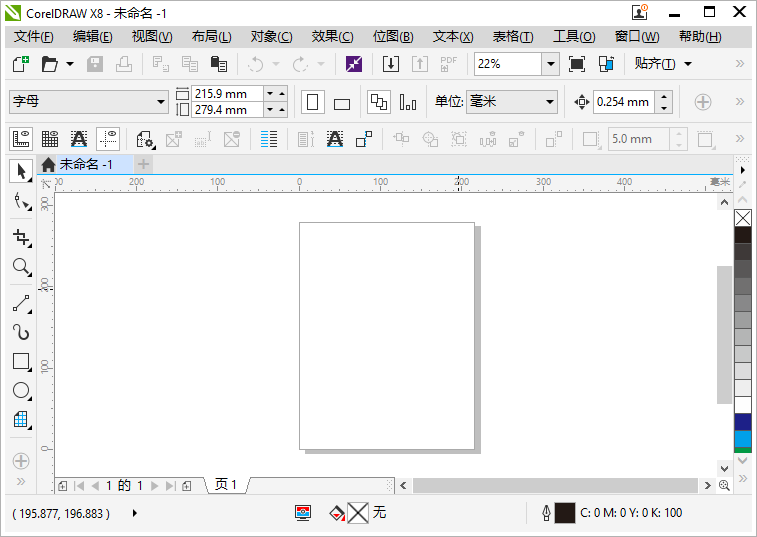Click the Import icon on toolbar

tap(391, 64)
